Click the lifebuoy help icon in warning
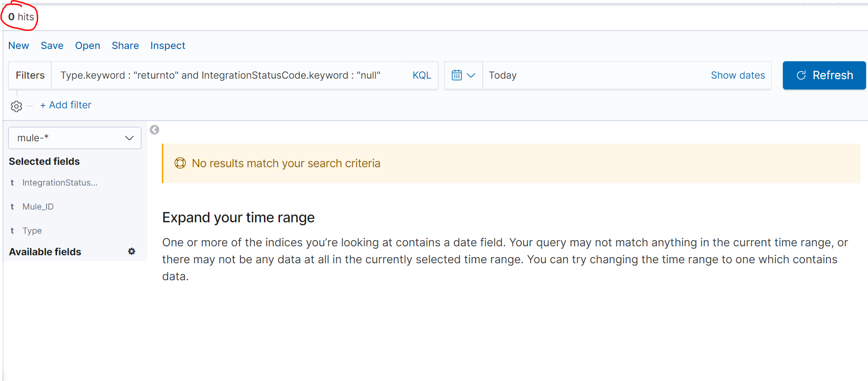This screenshot has width=868, height=381. 180,163
